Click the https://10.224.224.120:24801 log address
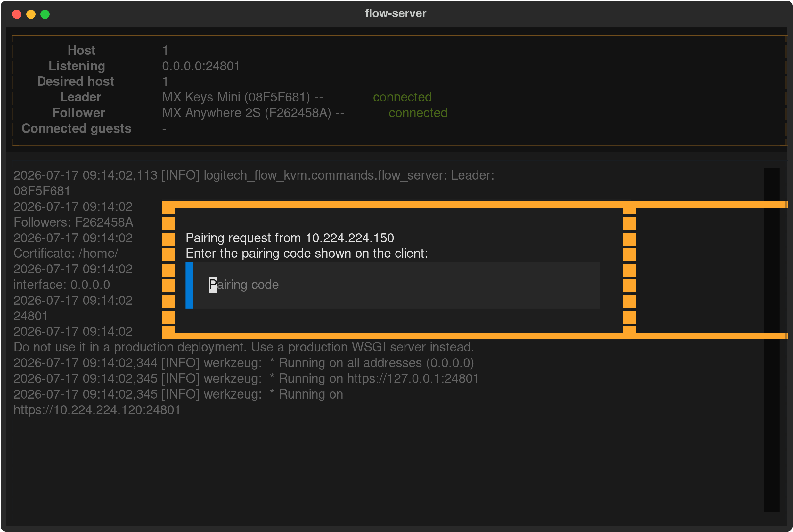 (x=97, y=410)
